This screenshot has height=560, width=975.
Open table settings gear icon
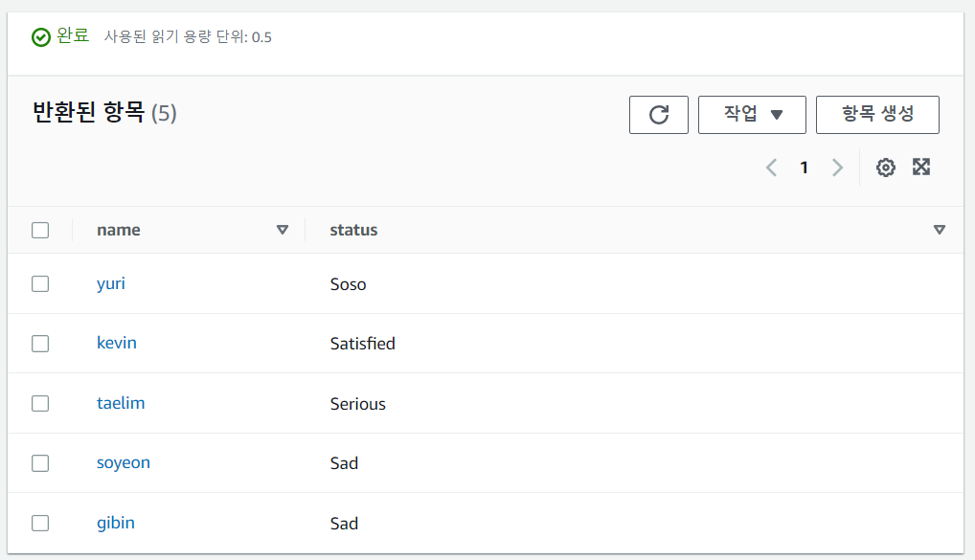[x=886, y=168]
